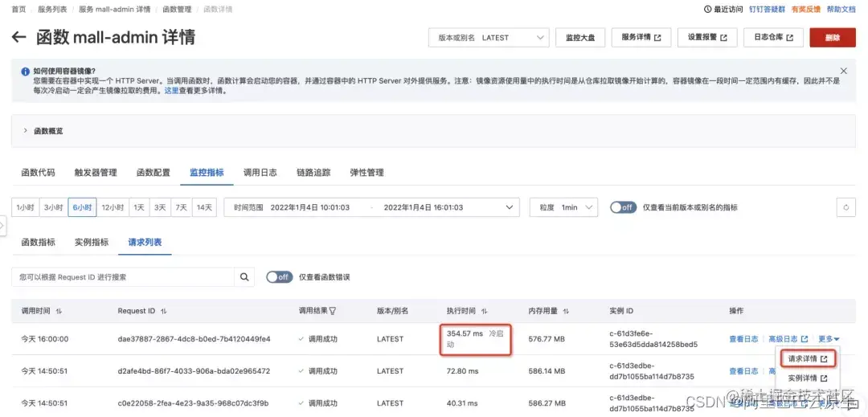Sort by Request ID column arrows
Image resolution: width=868 pixels, height=417 pixels.
(x=163, y=312)
